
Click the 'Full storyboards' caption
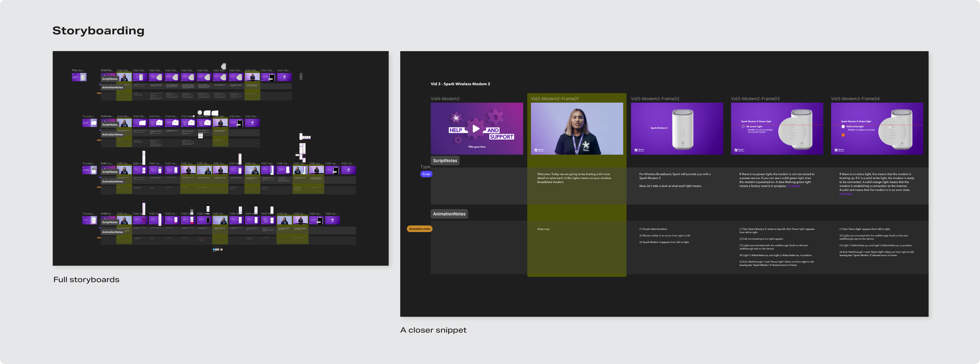click(x=86, y=280)
